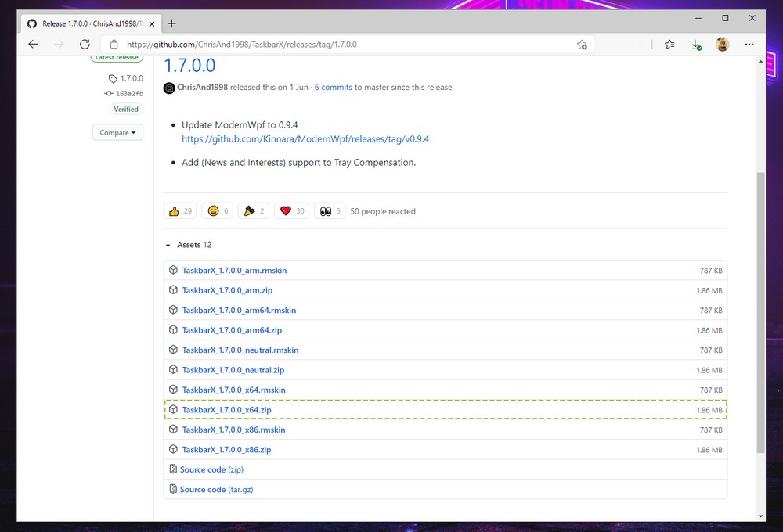The width and height of the screenshot is (783, 532).
Task: Toggle the thumbs up reaction
Action: coord(180,211)
